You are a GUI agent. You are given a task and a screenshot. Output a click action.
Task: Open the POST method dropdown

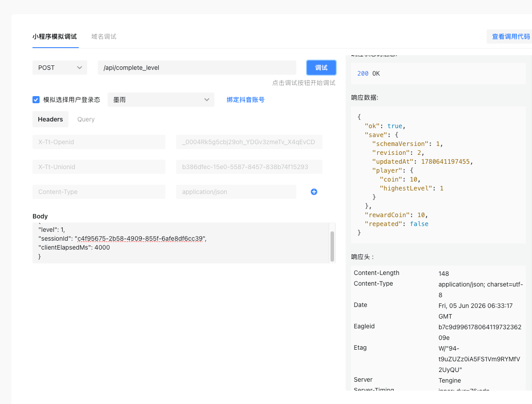pos(60,68)
